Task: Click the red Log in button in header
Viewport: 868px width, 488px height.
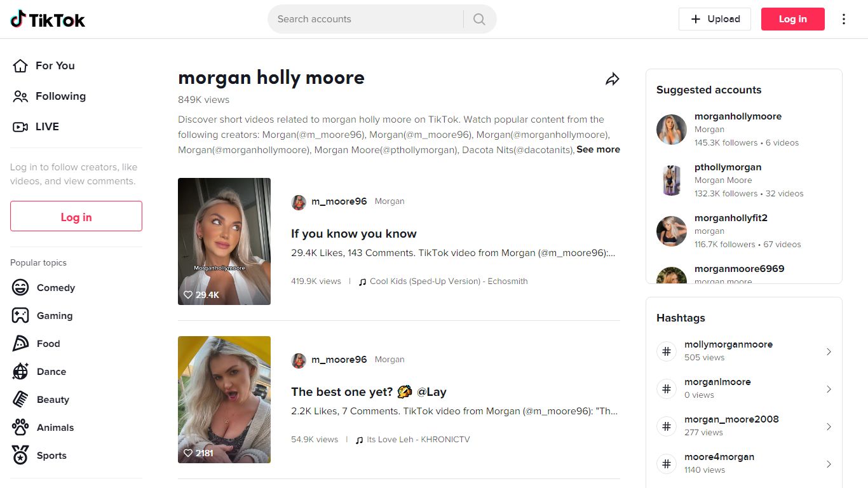Action: 793,19
